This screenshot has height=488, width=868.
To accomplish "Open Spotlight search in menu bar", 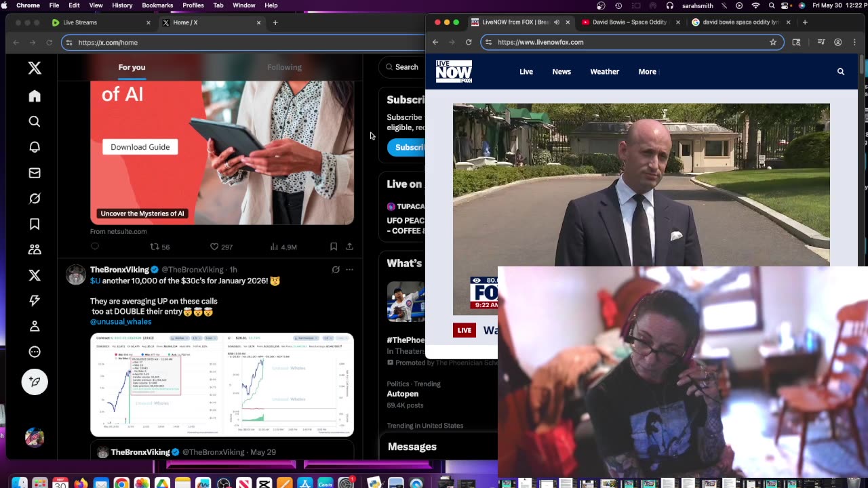I will point(772,5).
